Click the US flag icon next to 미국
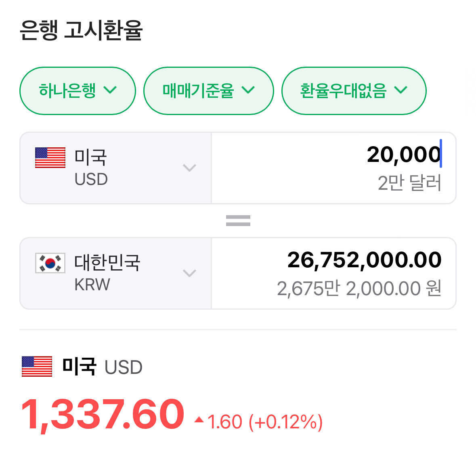 49,158
